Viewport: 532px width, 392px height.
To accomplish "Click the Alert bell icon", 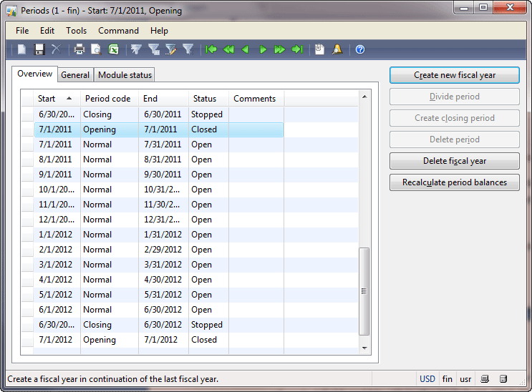I will [x=337, y=49].
